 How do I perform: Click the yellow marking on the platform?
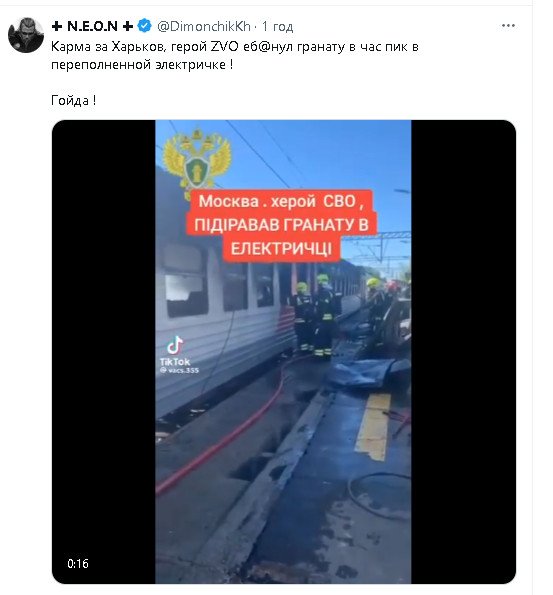click(x=373, y=427)
